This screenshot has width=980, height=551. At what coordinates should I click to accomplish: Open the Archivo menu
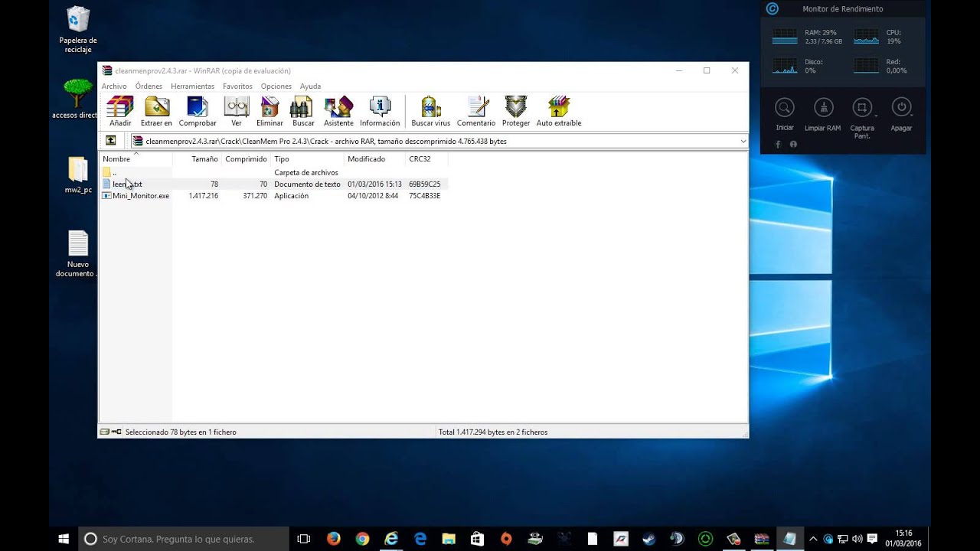(x=114, y=86)
